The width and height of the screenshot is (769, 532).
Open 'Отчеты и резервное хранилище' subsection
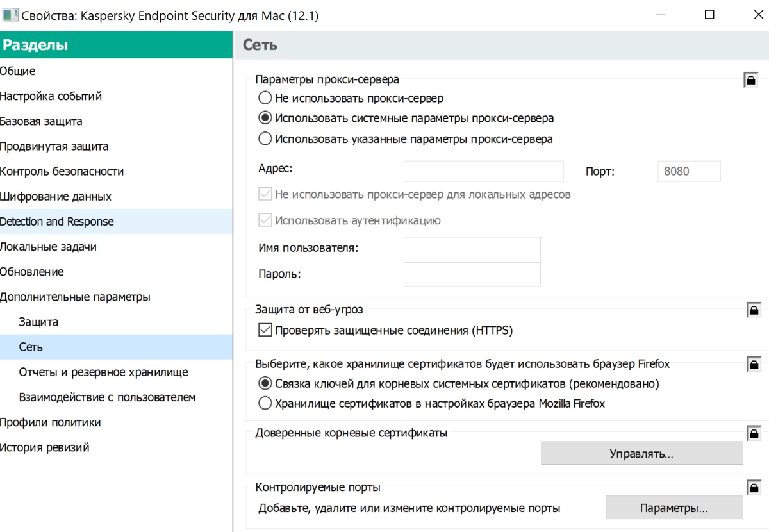pyautogui.click(x=116, y=372)
